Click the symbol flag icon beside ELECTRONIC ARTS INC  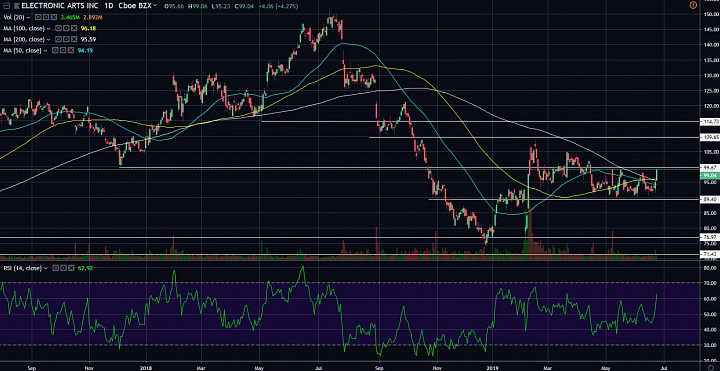click(x=17, y=6)
